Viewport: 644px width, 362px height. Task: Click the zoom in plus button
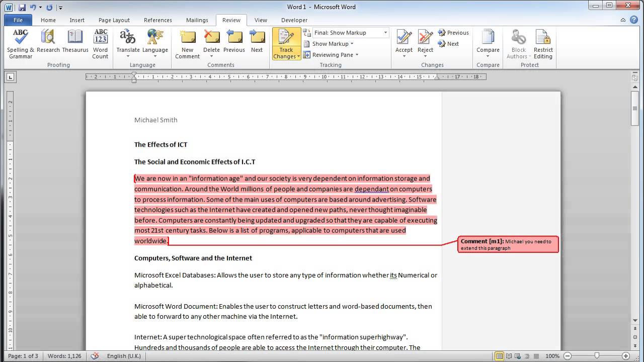[x=626, y=356]
